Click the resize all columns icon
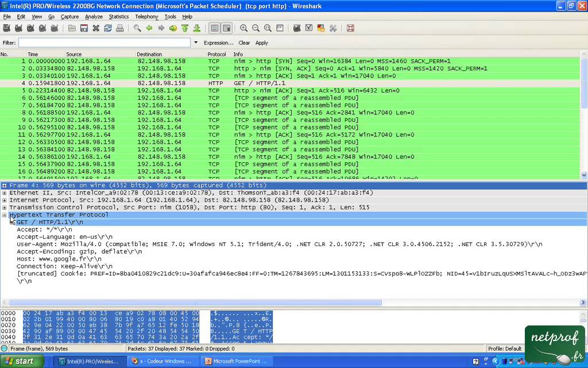Viewport: 588px width, 368px height. coord(280,28)
